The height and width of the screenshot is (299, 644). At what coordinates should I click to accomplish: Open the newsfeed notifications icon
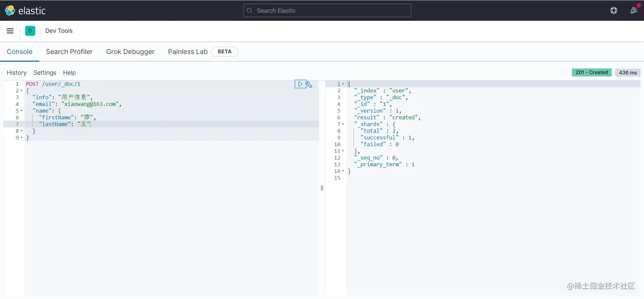pyautogui.click(x=634, y=11)
